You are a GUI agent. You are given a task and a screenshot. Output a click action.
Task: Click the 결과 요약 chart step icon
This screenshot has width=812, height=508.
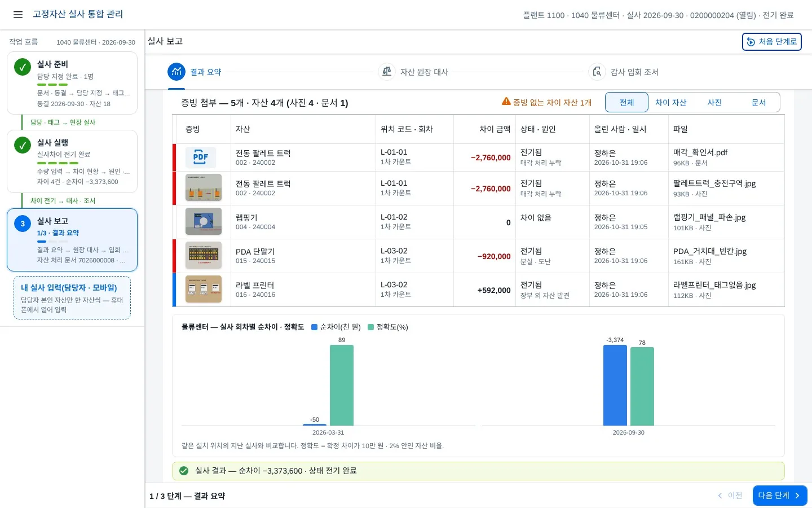[176, 72]
